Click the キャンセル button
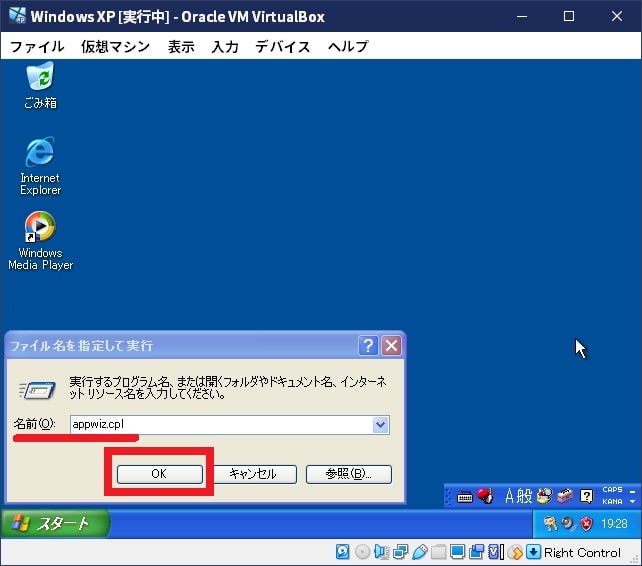Screen dimensions: 642x566 pyautogui.click(x=253, y=474)
